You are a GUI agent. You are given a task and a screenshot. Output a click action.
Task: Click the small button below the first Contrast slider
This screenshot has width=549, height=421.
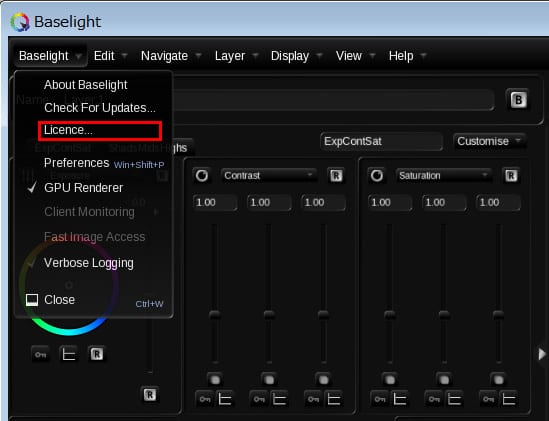pos(215,379)
